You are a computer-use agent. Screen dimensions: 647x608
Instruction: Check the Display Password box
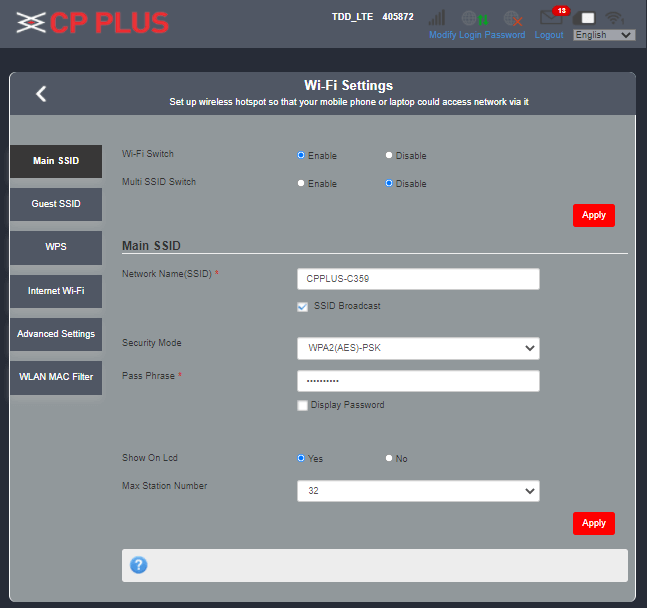point(302,405)
